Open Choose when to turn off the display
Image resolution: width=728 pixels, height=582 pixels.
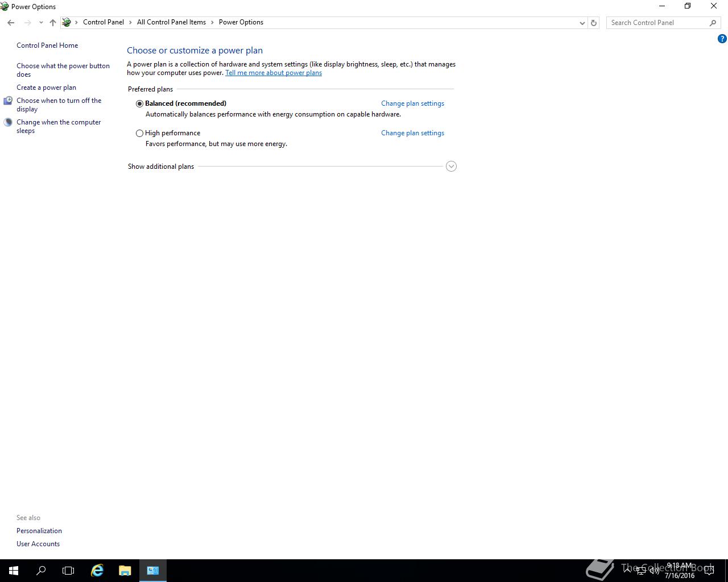[x=59, y=105]
